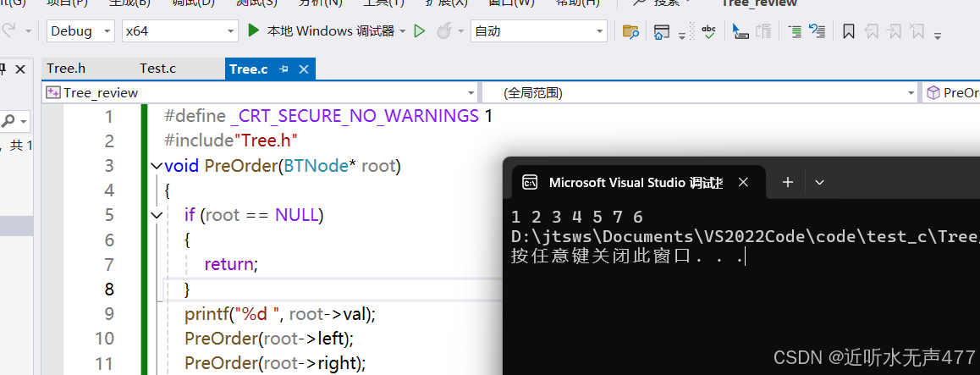The width and height of the screenshot is (980, 375).
Task: Pin the Tree.c tab
Action: coord(284,69)
